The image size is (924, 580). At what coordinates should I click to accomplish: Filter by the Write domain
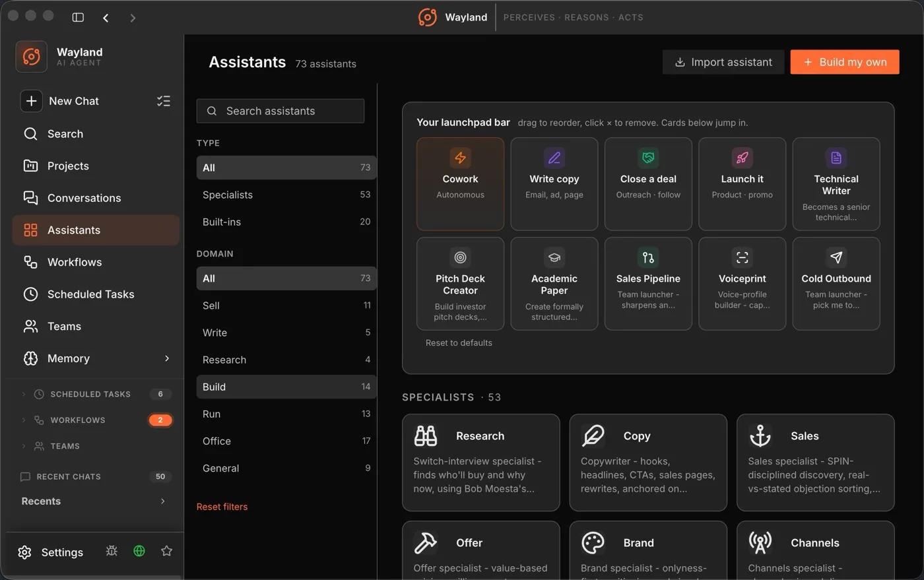tap(286, 333)
